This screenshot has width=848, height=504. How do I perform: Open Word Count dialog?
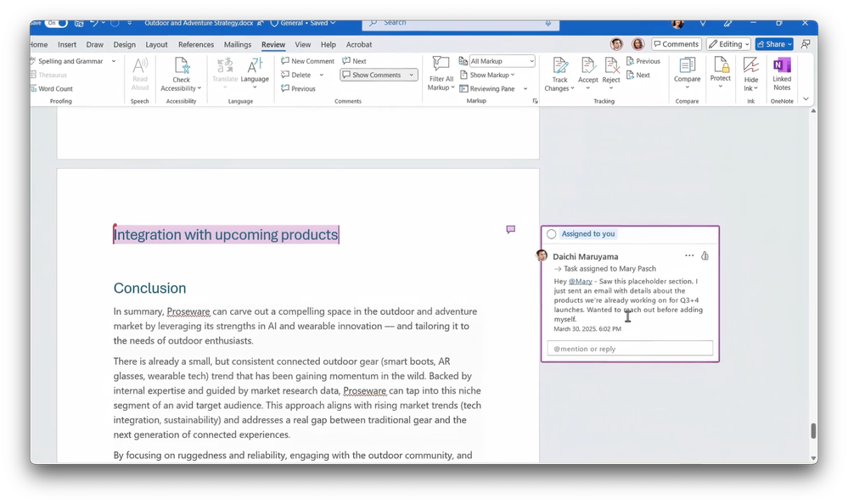pos(52,89)
